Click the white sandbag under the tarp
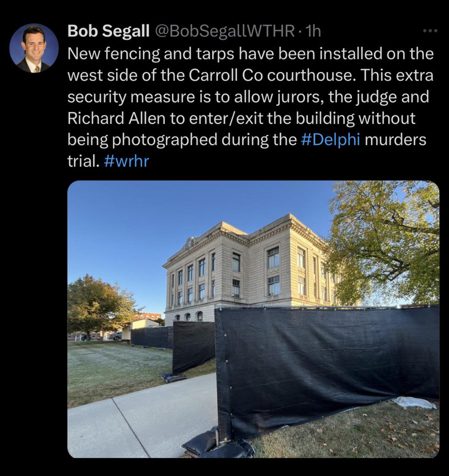Screen dimensions: 449x476 click(x=413, y=403)
